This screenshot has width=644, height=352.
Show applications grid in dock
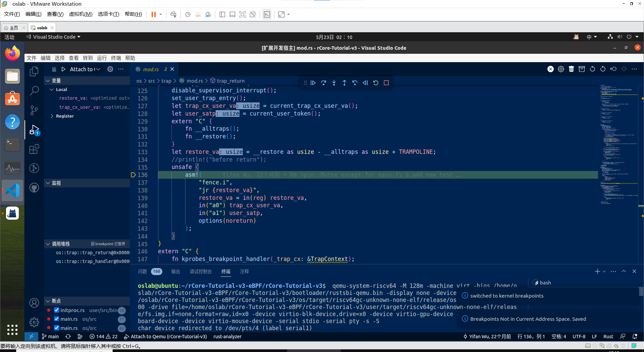pos(12,330)
